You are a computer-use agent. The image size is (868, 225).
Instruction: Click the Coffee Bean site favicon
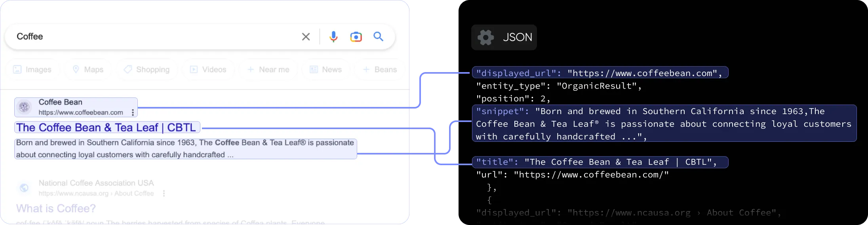[25, 107]
